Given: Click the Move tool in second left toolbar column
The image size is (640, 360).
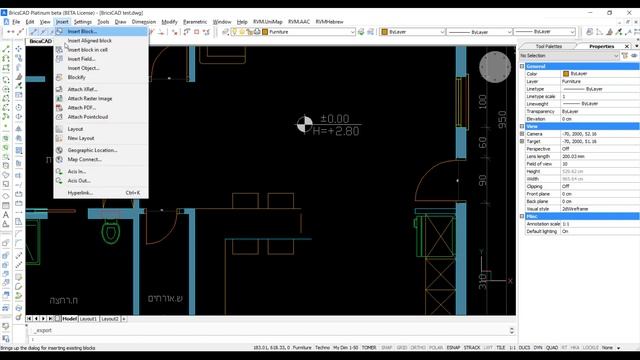Looking at the screenshot, I should [19, 49].
